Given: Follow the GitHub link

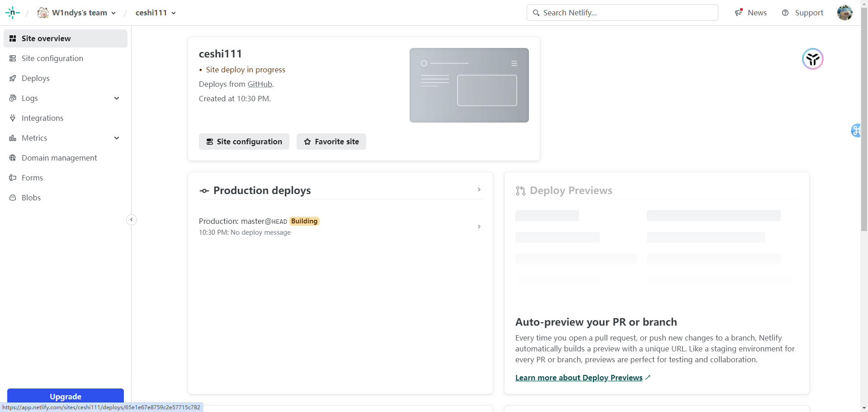Looking at the screenshot, I should (x=259, y=84).
